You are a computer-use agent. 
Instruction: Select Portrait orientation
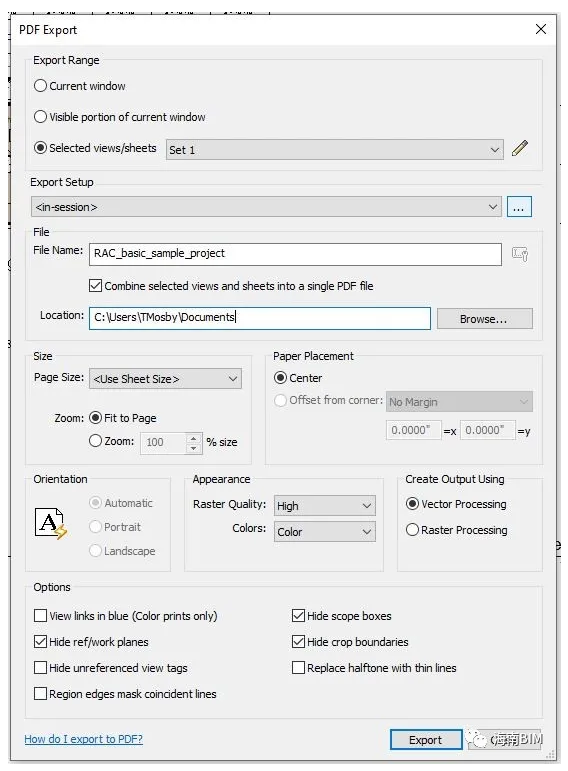click(95, 527)
